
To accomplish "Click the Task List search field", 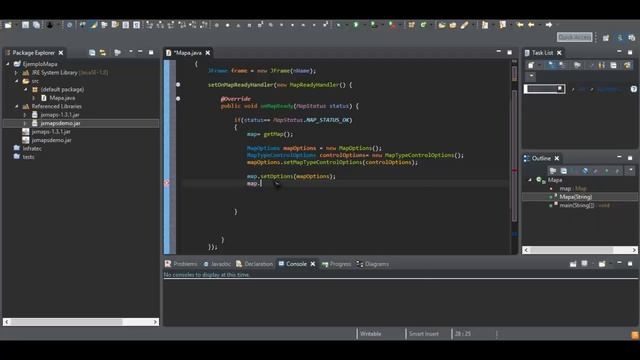I will point(544,89).
